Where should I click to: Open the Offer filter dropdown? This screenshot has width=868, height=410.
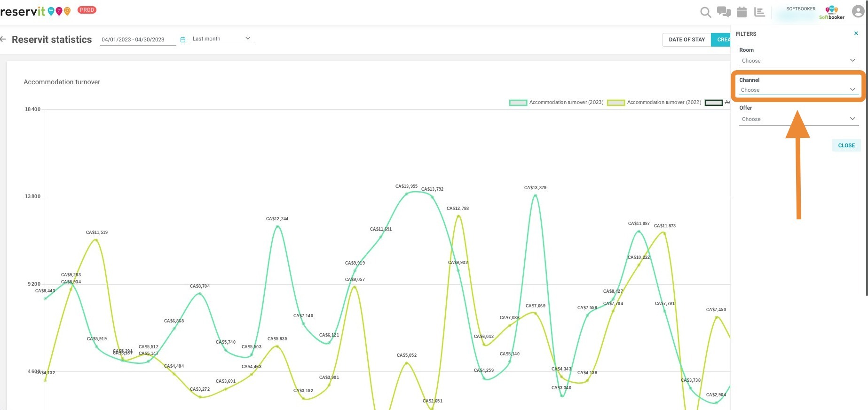tap(799, 119)
